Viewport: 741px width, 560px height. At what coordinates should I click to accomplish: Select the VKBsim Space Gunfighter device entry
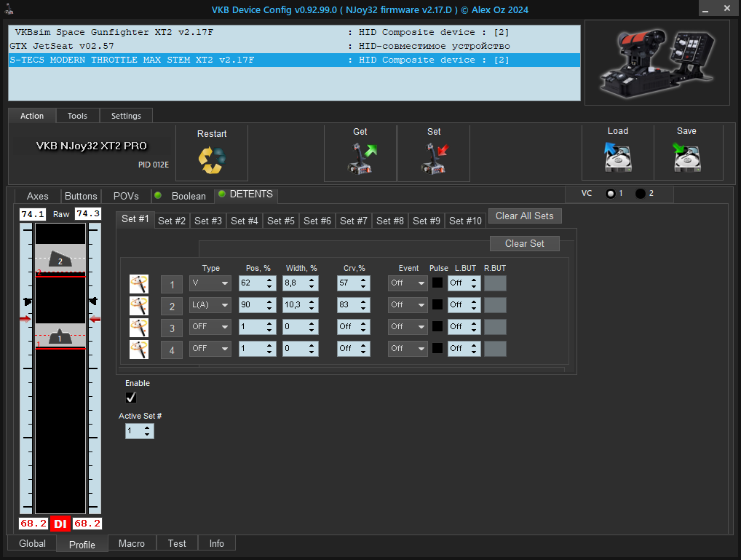pos(294,32)
